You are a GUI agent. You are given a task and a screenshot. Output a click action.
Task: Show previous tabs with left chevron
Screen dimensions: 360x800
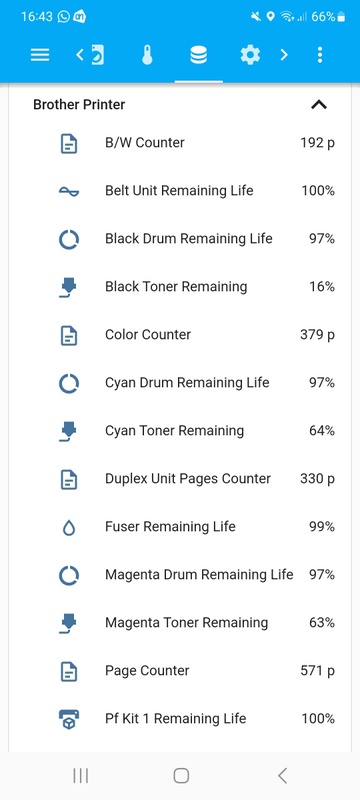(80, 55)
